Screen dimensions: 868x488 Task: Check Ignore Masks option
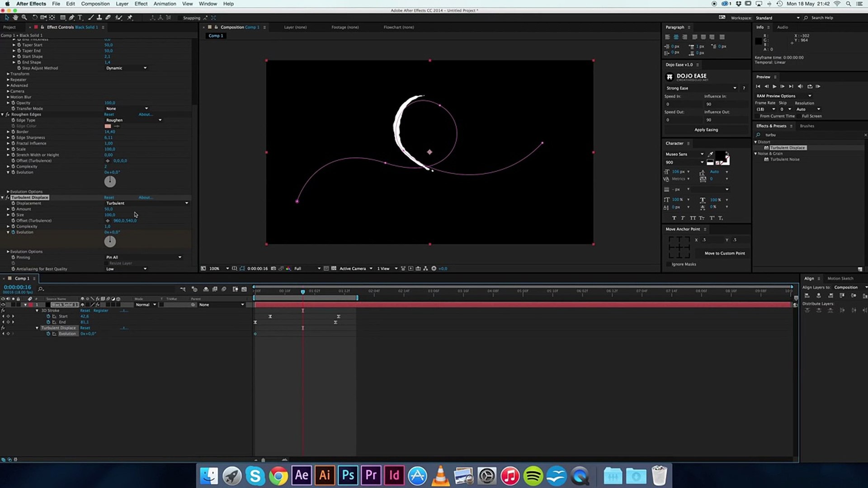[x=669, y=264]
